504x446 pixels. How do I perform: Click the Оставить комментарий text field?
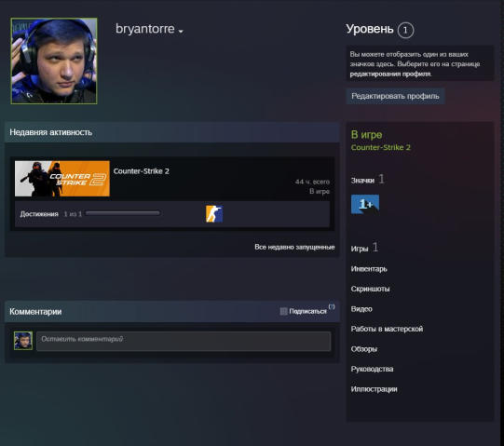coord(184,341)
